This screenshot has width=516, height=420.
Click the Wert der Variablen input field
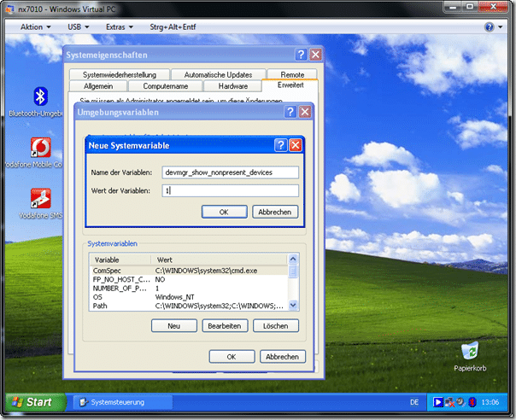coord(230,190)
